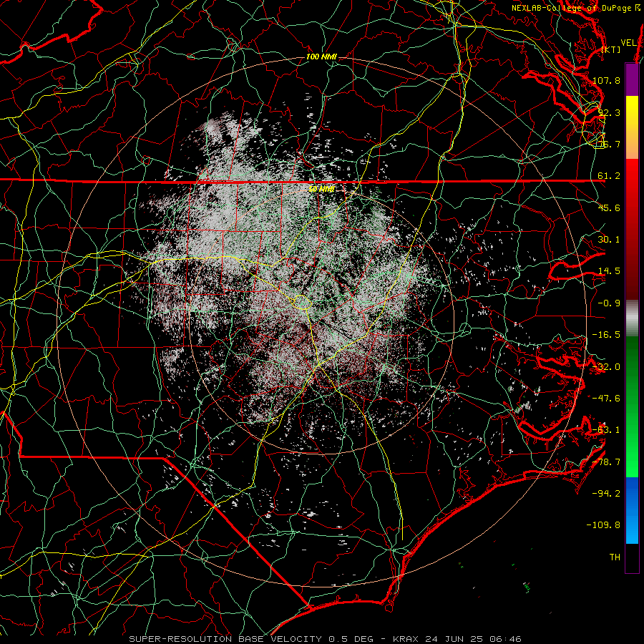Click the -94.2 legend value
644x644 pixels.
click(x=606, y=493)
